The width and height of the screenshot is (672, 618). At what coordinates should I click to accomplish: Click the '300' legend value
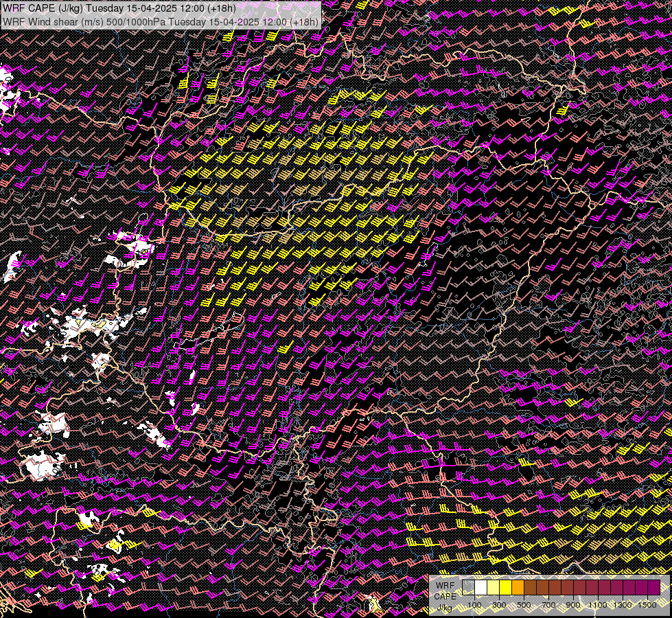[499, 605]
